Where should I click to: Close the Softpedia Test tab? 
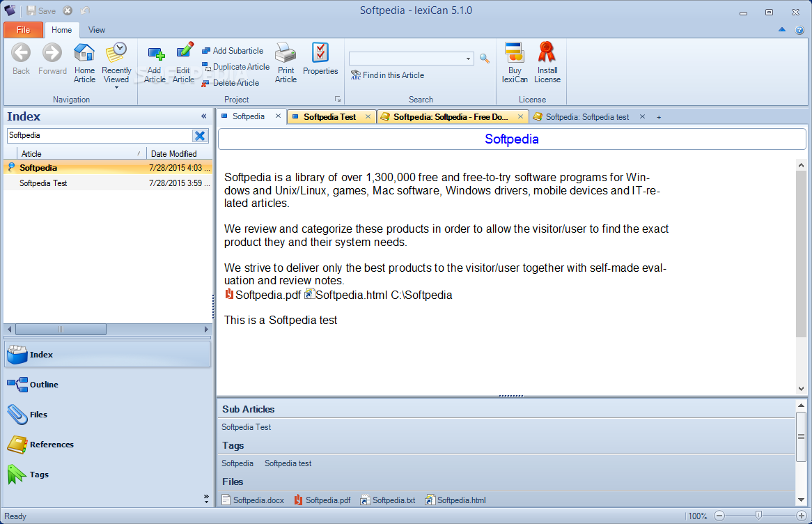[368, 116]
